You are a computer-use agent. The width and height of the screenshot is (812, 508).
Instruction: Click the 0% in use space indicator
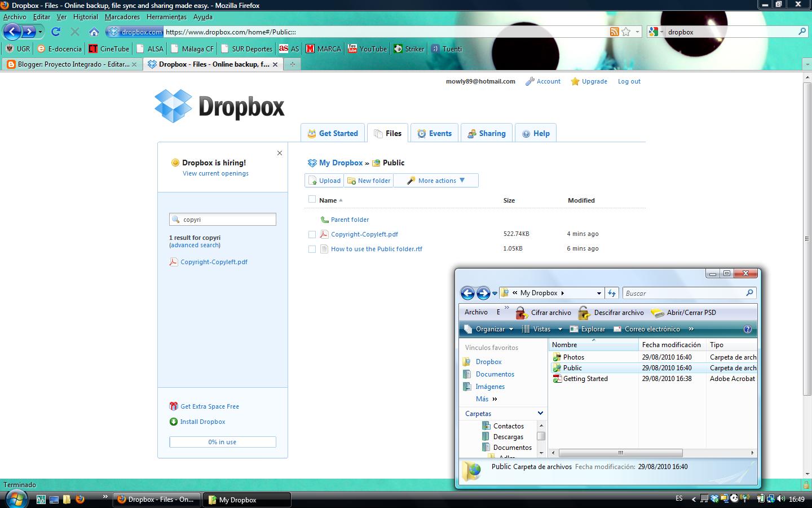tap(222, 442)
